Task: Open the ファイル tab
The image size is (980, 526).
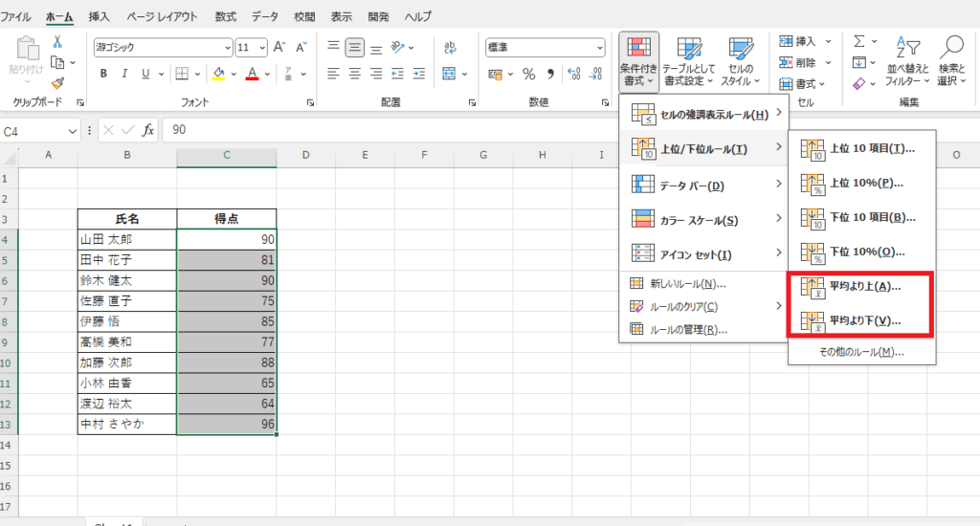Action: pos(15,17)
